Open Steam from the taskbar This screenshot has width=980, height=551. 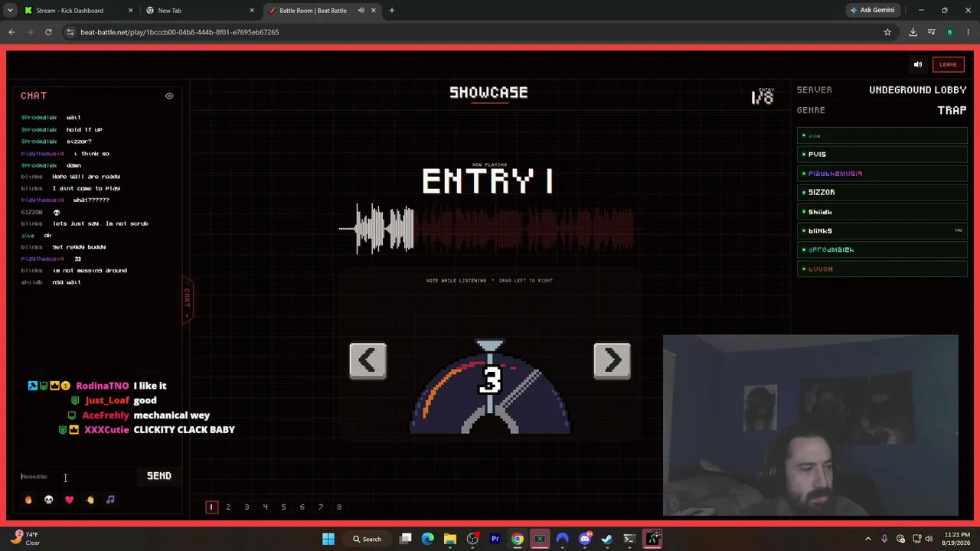(607, 539)
